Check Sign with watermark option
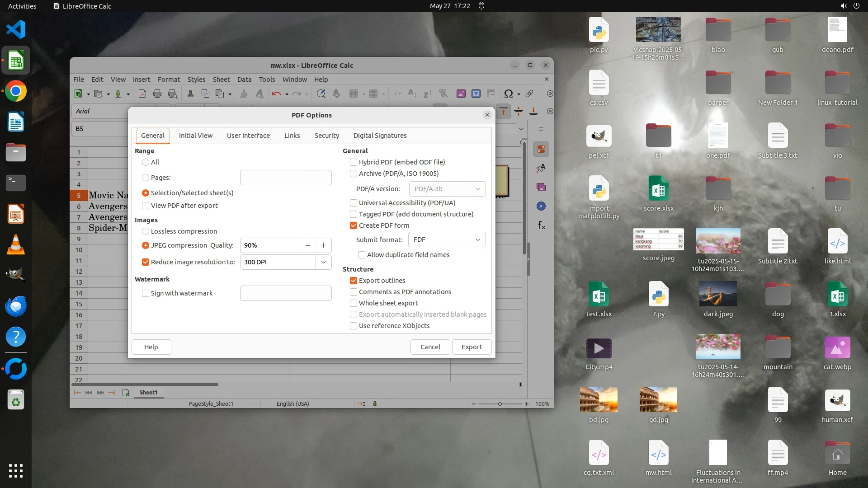 (x=146, y=293)
